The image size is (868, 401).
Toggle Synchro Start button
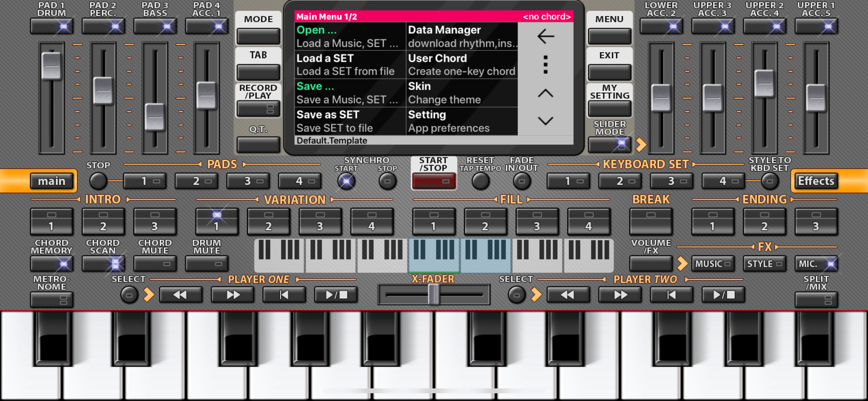pyautogui.click(x=346, y=181)
